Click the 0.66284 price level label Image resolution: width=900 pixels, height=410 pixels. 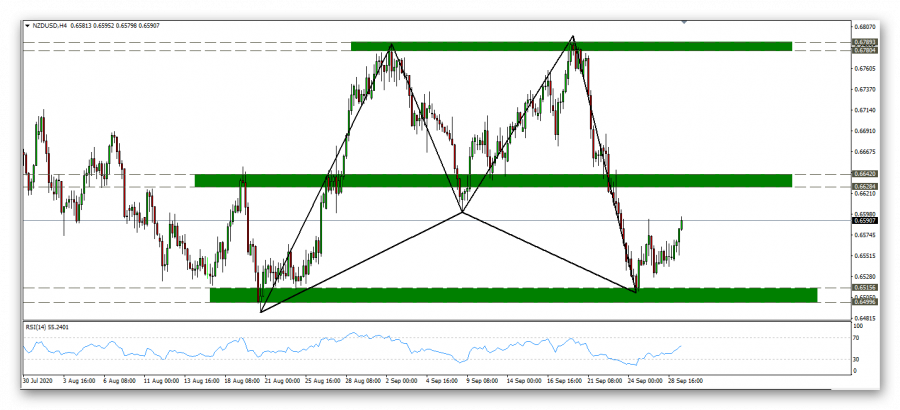point(865,186)
